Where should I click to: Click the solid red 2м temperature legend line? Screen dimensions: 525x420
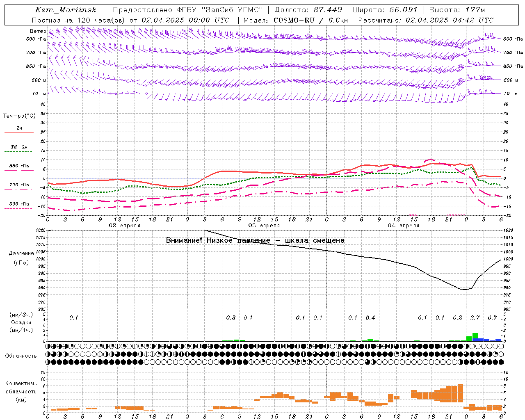click(19, 133)
